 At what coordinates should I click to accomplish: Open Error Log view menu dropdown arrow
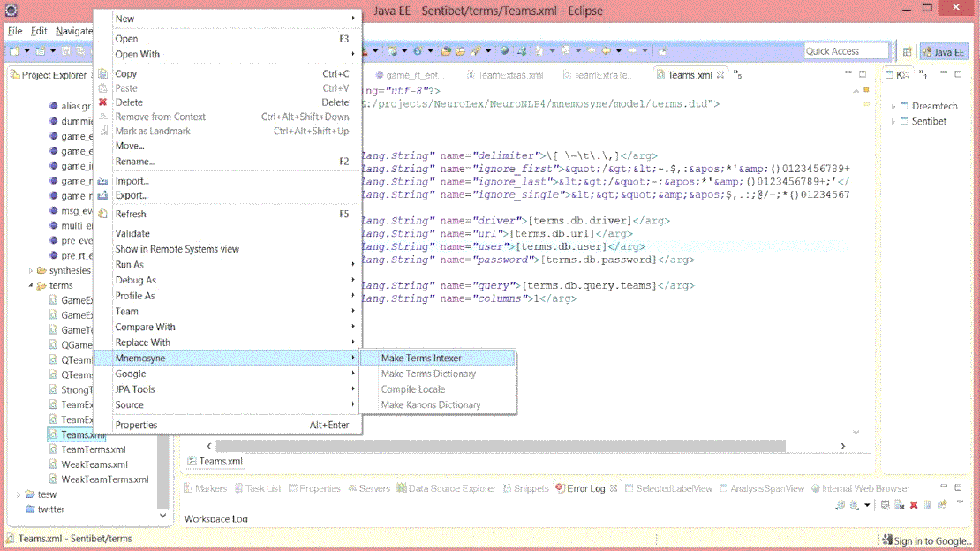(x=960, y=502)
